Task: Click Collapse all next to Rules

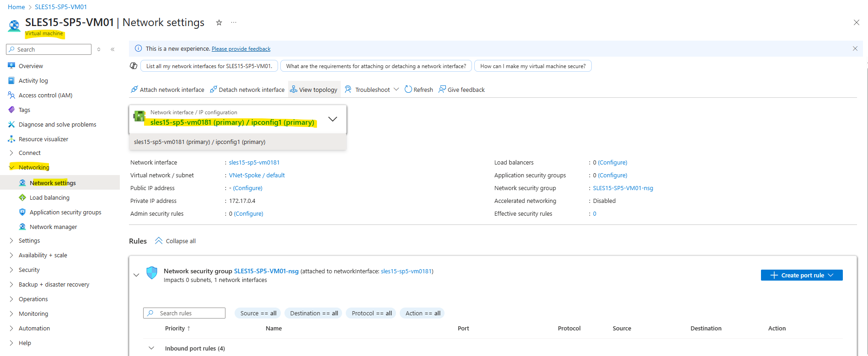Action: 176,241
